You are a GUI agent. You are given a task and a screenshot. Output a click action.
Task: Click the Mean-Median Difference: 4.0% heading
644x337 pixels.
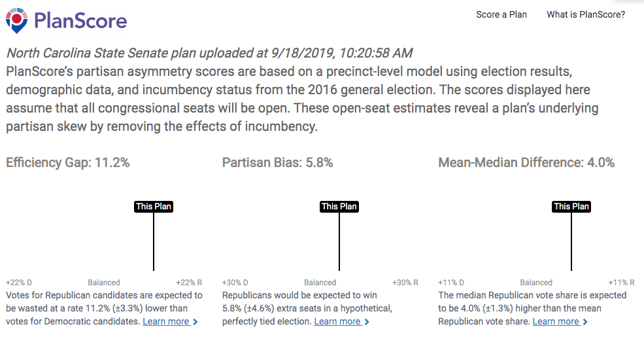click(x=526, y=163)
